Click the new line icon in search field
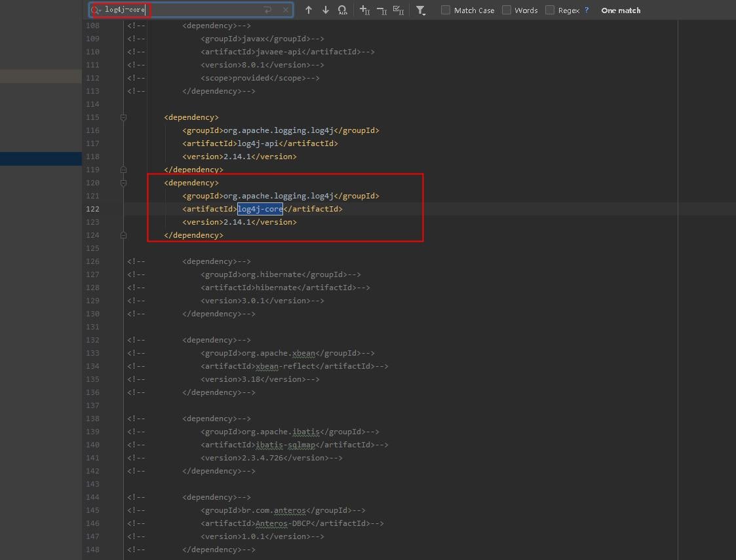The width and height of the screenshot is (736, 560). click(268, 10)
